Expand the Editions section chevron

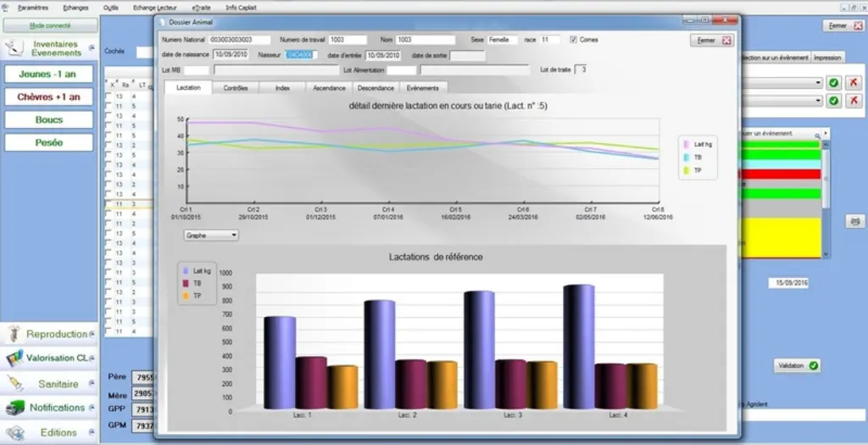pos(92,432)
